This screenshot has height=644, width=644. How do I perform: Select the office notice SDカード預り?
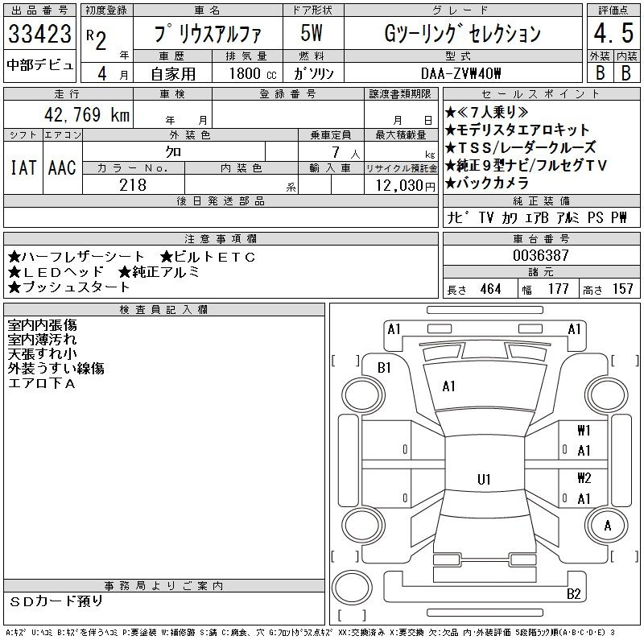click(56, 601)
